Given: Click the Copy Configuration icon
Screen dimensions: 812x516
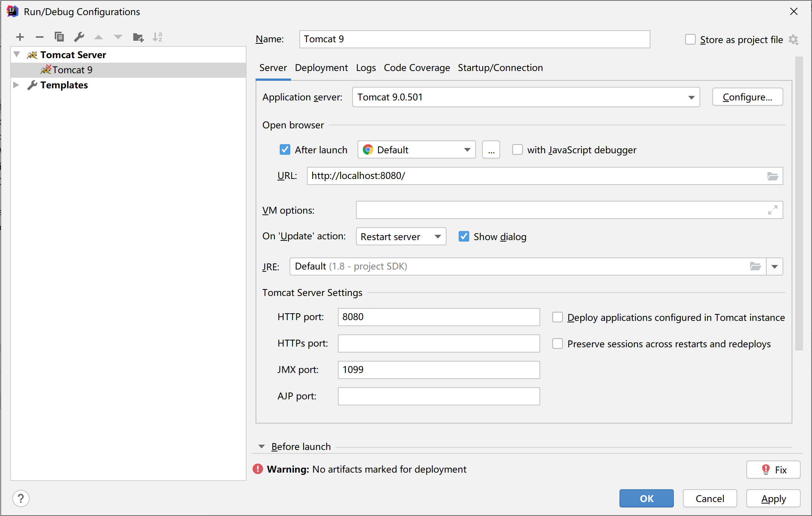Looking at the screenshot, I should coord(59,37).
